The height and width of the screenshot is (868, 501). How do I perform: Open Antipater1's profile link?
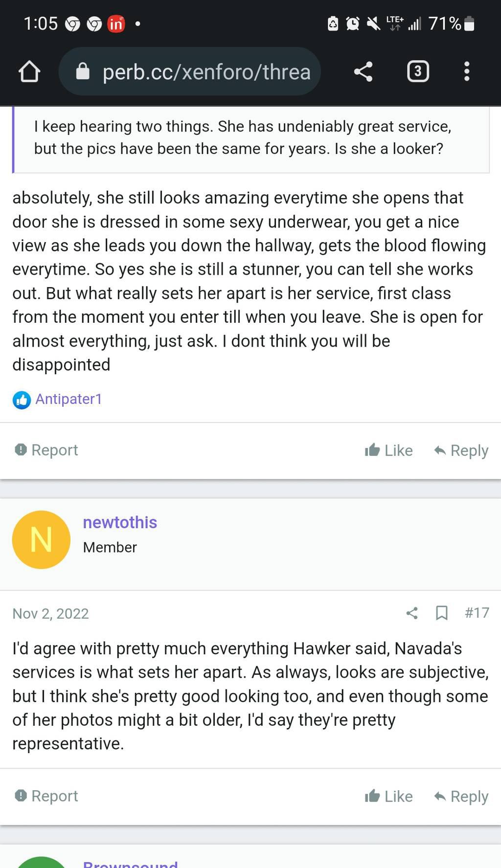tap(68, 399)
